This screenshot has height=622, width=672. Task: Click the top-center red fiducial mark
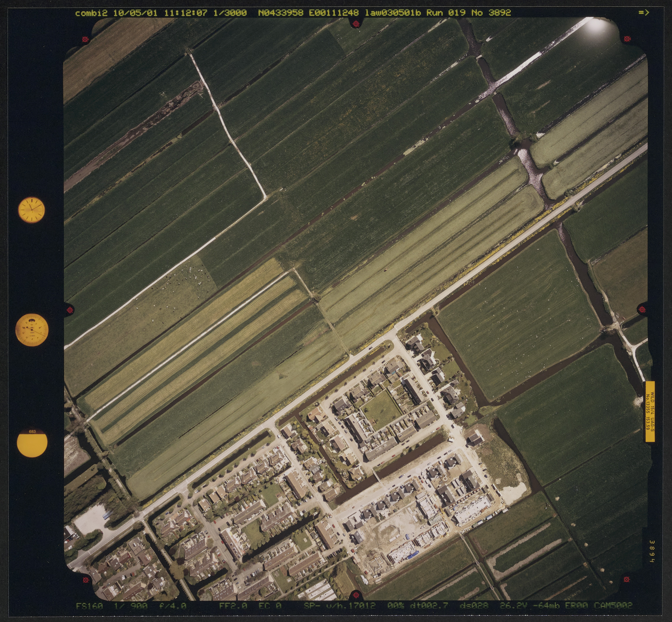[356, 24]
